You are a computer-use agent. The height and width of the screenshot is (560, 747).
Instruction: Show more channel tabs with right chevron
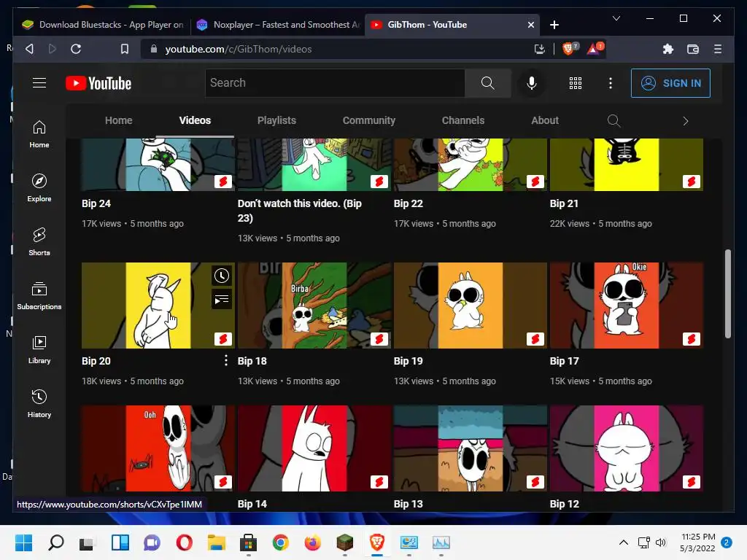pyautogui.click(x=685, y=121)
